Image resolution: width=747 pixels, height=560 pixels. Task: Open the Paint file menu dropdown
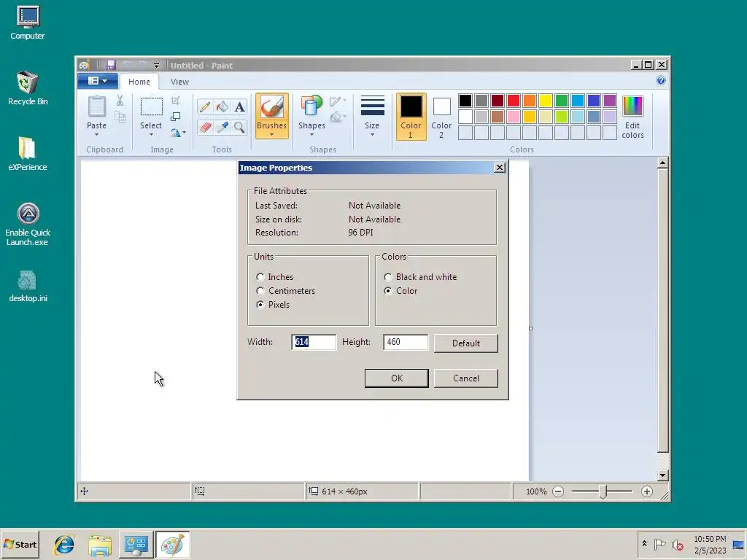pos(98,81)
